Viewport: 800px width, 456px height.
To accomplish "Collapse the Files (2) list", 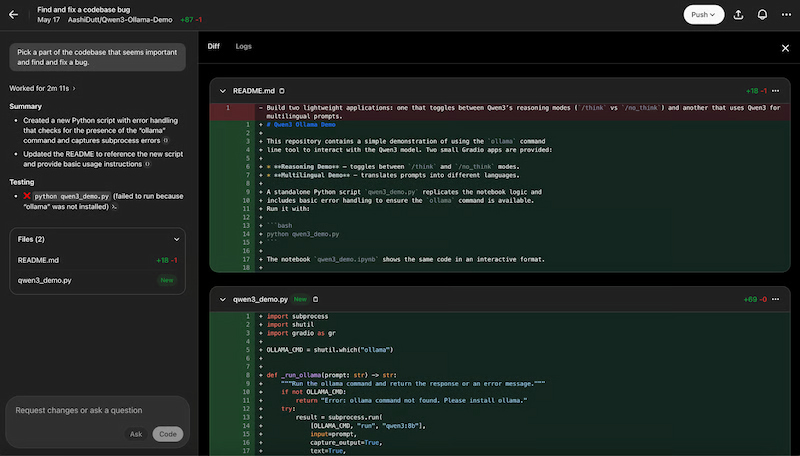I will pos(176,239).
